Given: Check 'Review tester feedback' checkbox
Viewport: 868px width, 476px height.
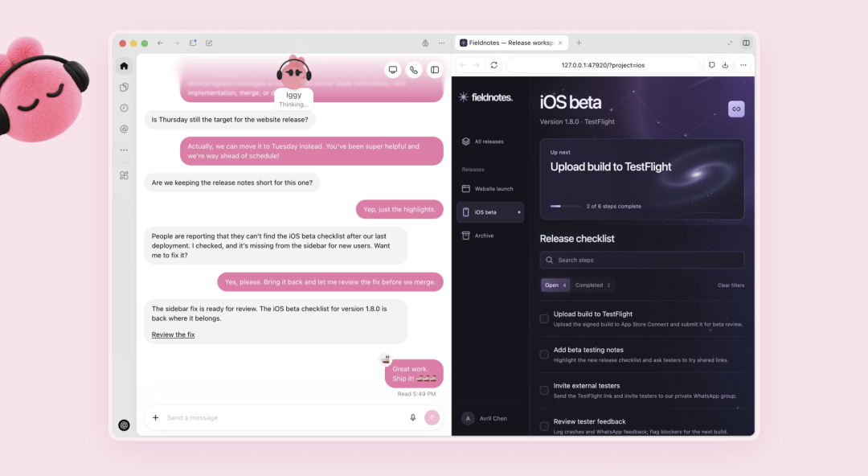Looking at the screenshot, I should click(544, 426).
